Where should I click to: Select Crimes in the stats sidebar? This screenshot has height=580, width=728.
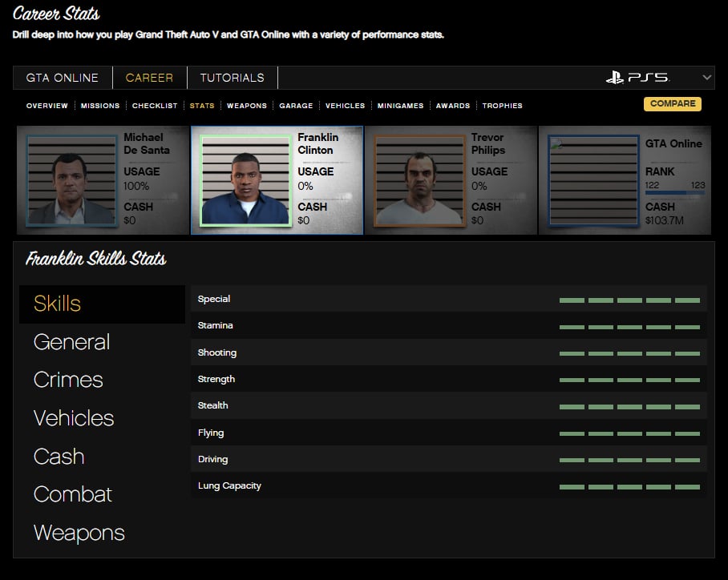pyautogui.click(x=68, y=380)
